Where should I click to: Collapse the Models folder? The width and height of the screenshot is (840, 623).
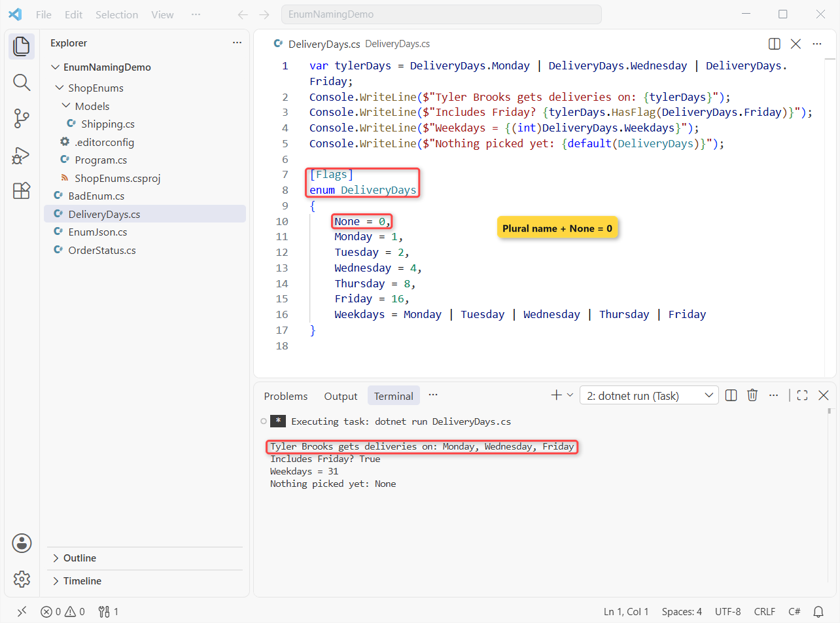pos(145,106)
